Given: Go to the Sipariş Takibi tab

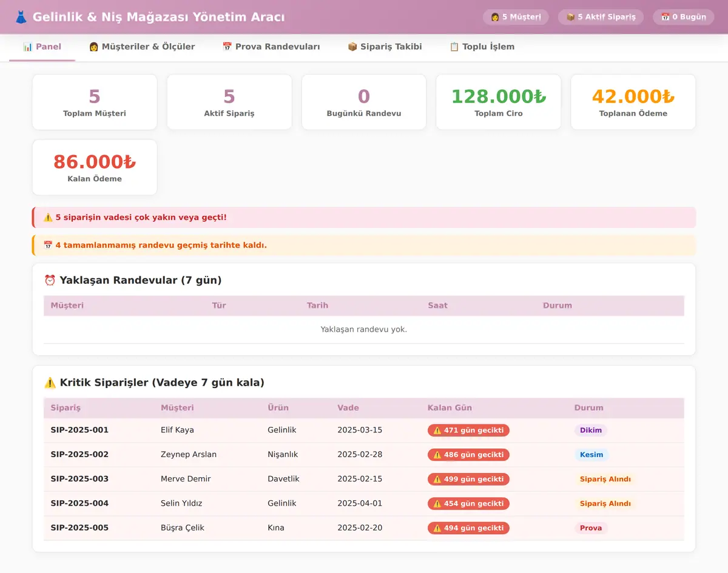Looking at the screenshot, I should point(385,47).
